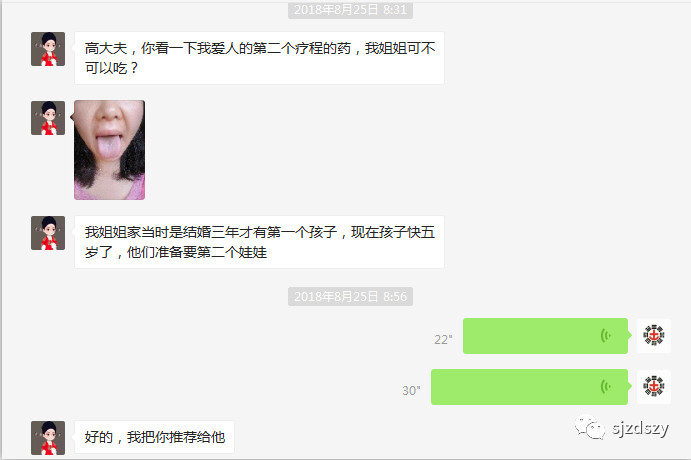Open the tongue photo thumbnail
691x460 pixels.
[109, 150]
